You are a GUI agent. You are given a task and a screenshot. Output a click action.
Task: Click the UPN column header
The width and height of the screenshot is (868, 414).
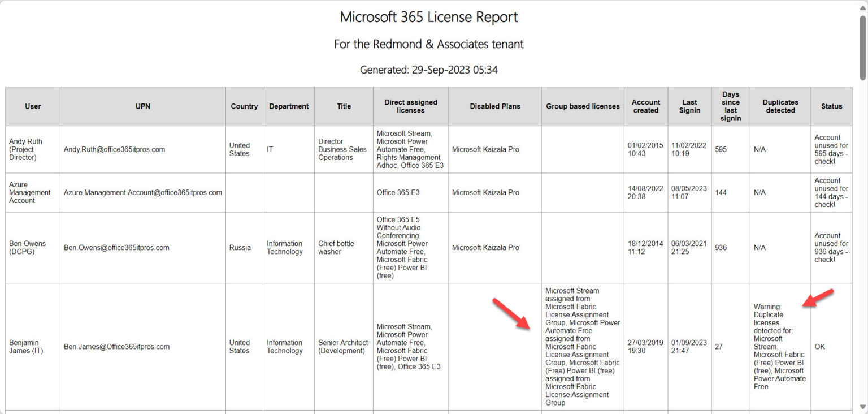click(142, 106)
